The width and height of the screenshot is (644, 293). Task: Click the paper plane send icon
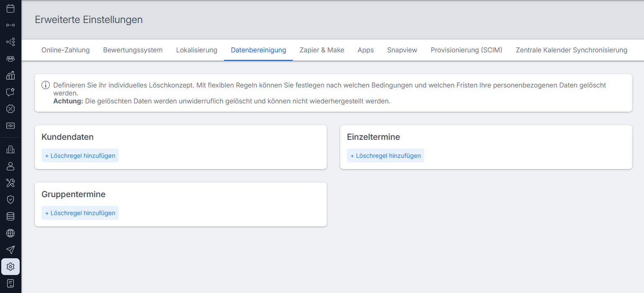[10, 250]
